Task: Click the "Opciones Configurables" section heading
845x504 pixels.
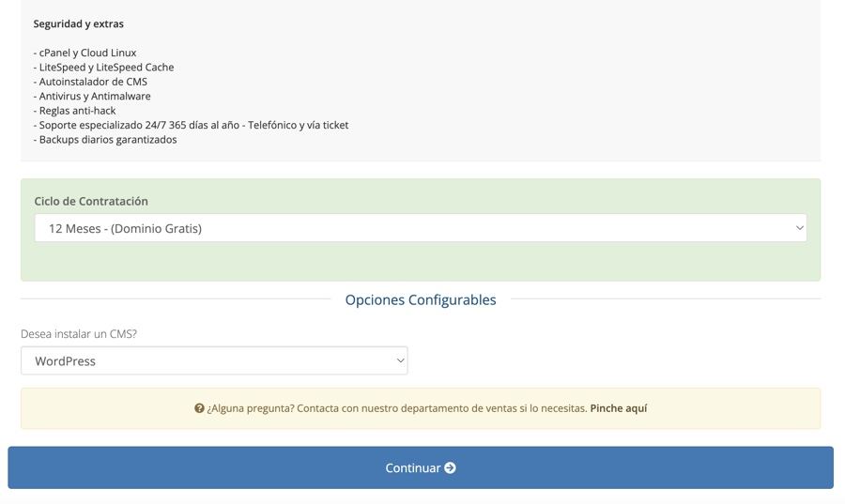Action: point(421,300)
